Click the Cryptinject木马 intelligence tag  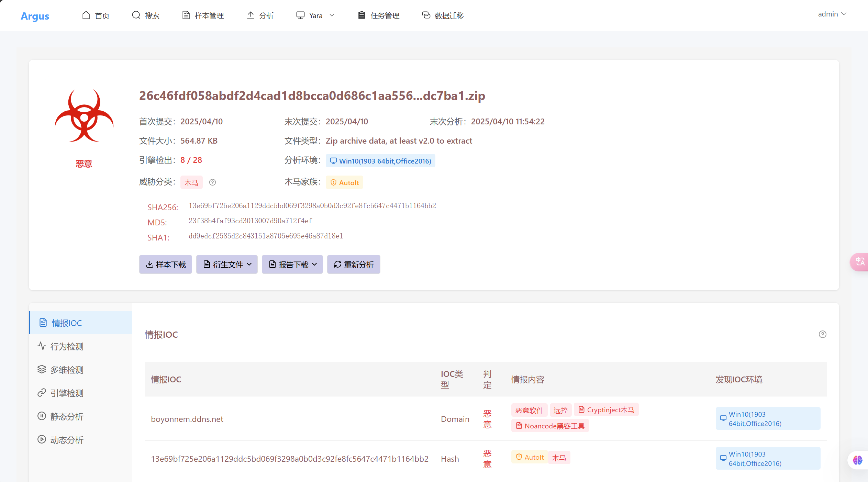pos(606,410)
